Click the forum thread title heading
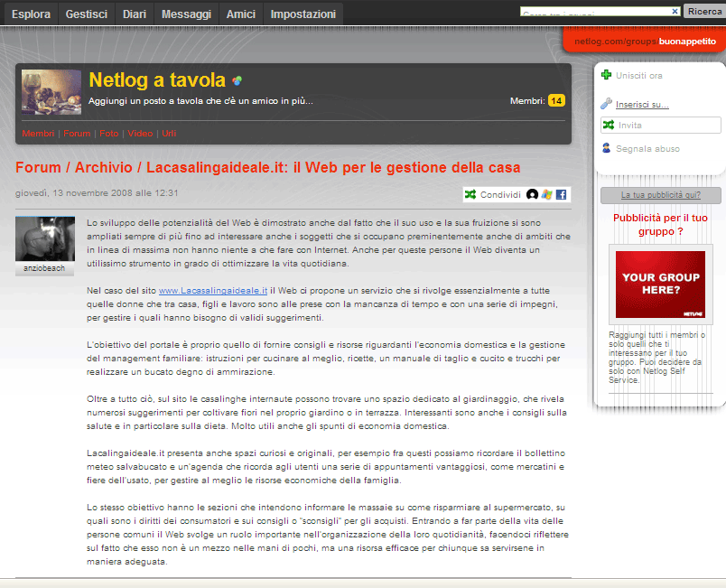The height and width of the screenshot is (588, 726). [x=268, y=167]
